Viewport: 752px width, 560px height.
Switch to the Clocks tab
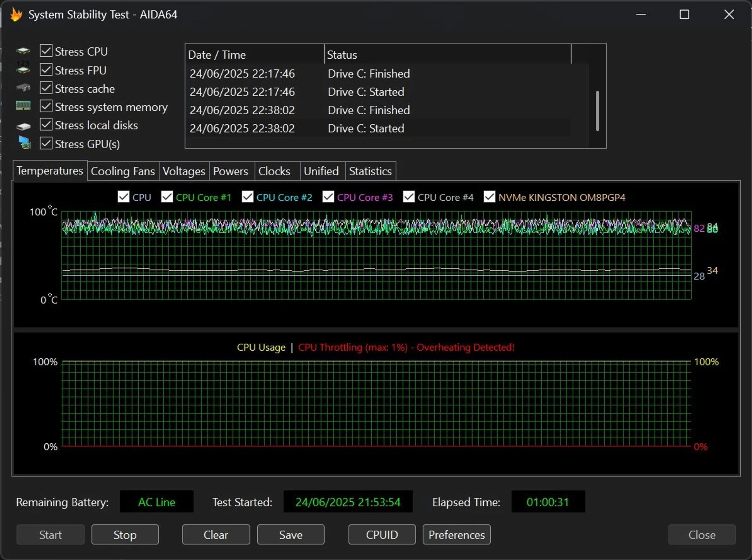274,171
